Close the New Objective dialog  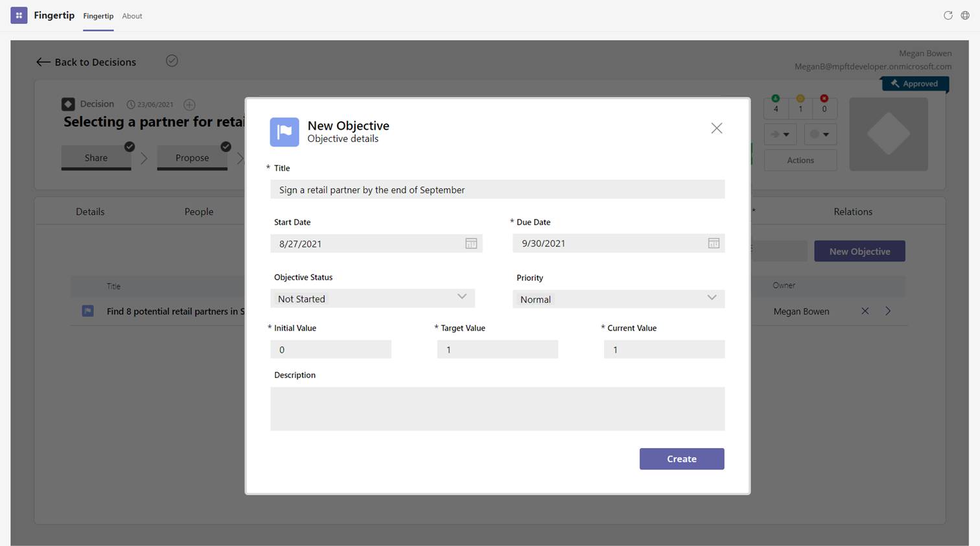[716, 128]
